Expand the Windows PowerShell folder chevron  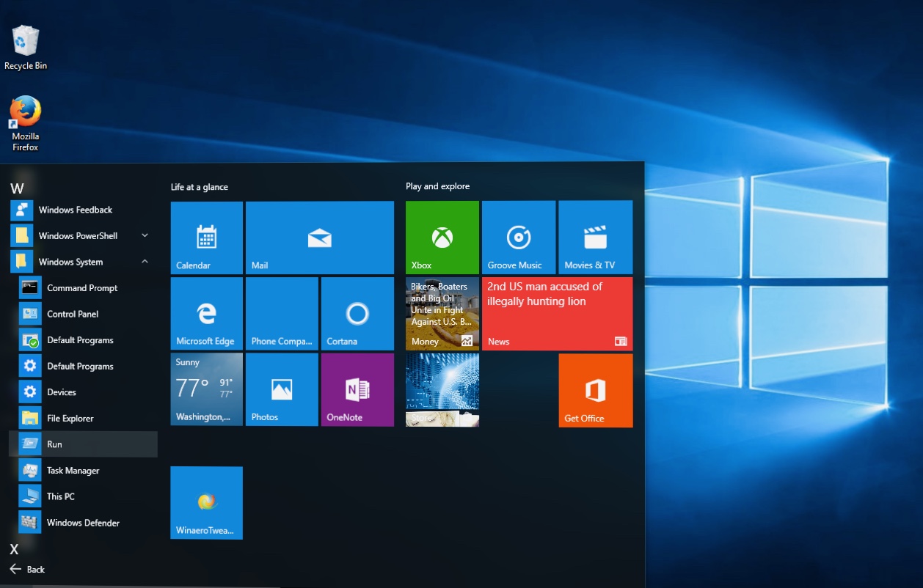click(145, 235)
